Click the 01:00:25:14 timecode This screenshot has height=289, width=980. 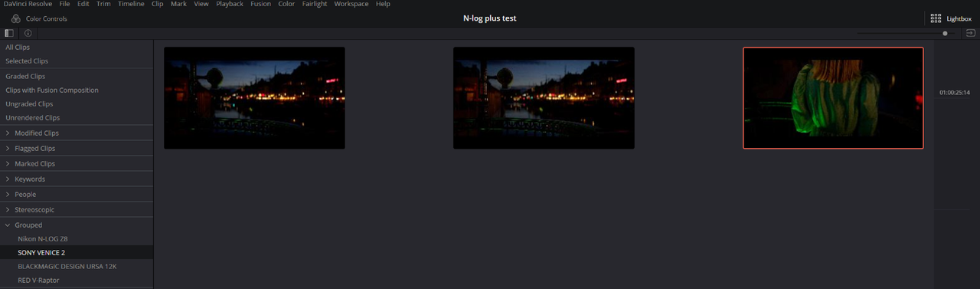(x=955, y=93)
